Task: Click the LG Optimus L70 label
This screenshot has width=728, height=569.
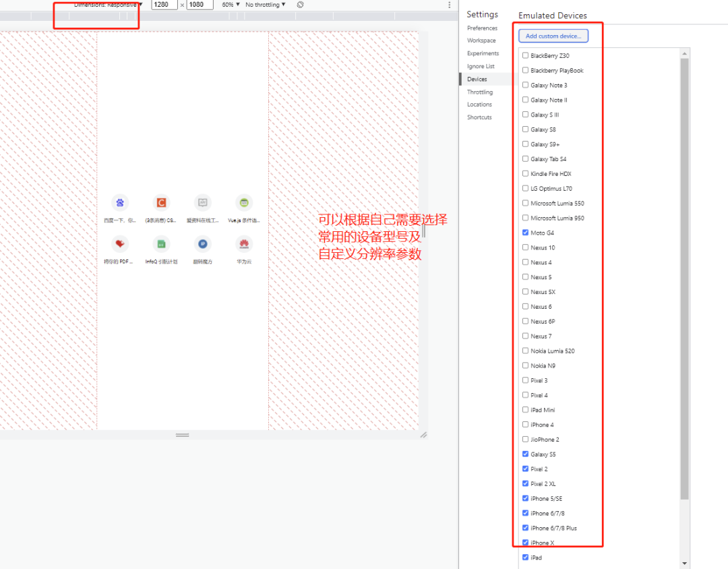Action: (551, 189)
